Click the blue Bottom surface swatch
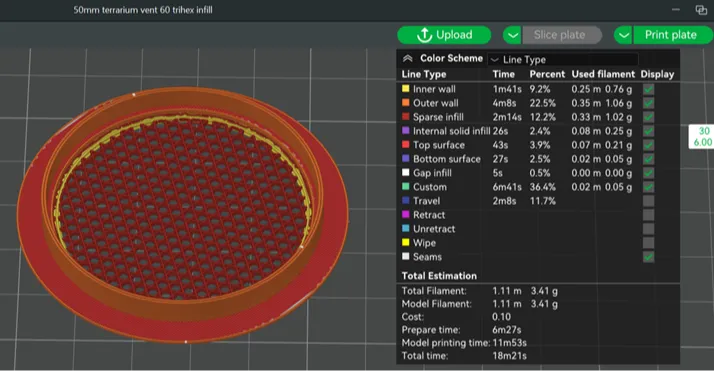The width and height of the screenshot is (714, 371). pyautogui.click(x=405, y=158)
